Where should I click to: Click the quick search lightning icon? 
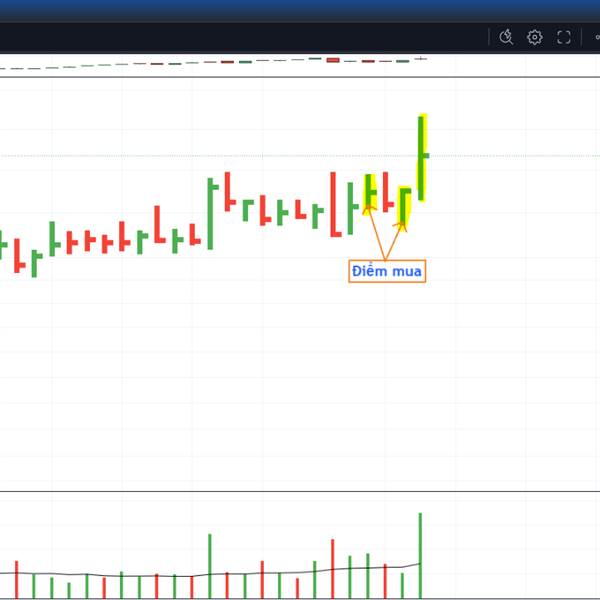click(506, 37)
